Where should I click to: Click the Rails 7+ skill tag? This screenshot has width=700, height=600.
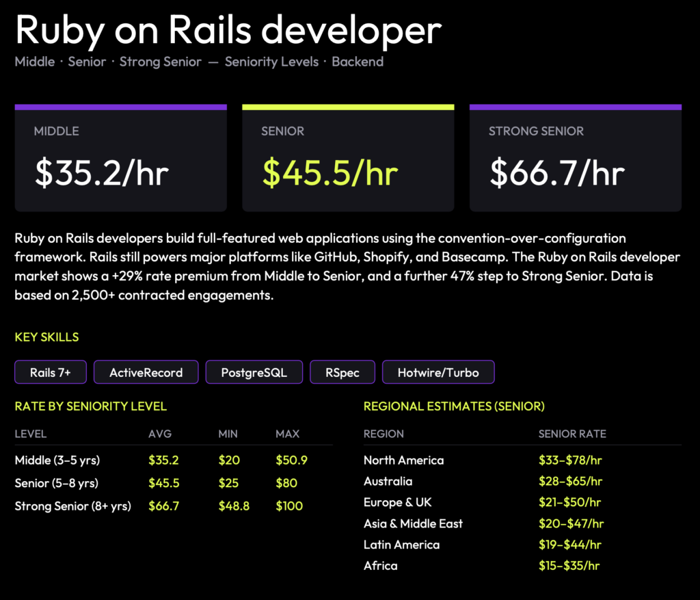(51, 372)
